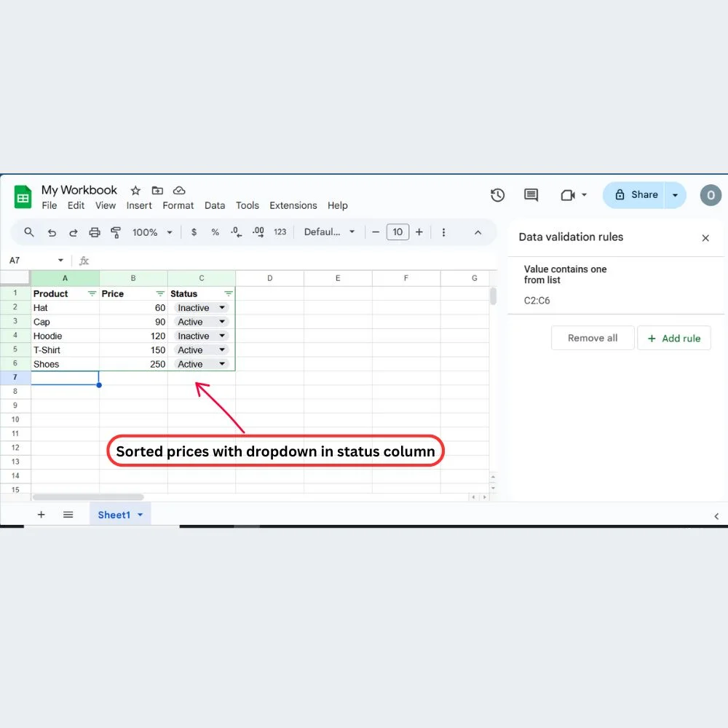This screenshot has width=728, height=728.
Task: Click the redo arrow
Action: click(73, 232)
